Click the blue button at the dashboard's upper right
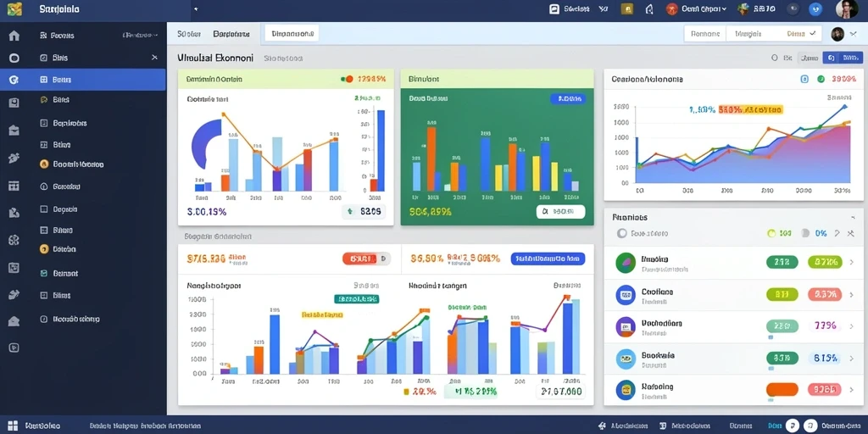The height and width of the screenshot is (434, 868). coord(843,58)
